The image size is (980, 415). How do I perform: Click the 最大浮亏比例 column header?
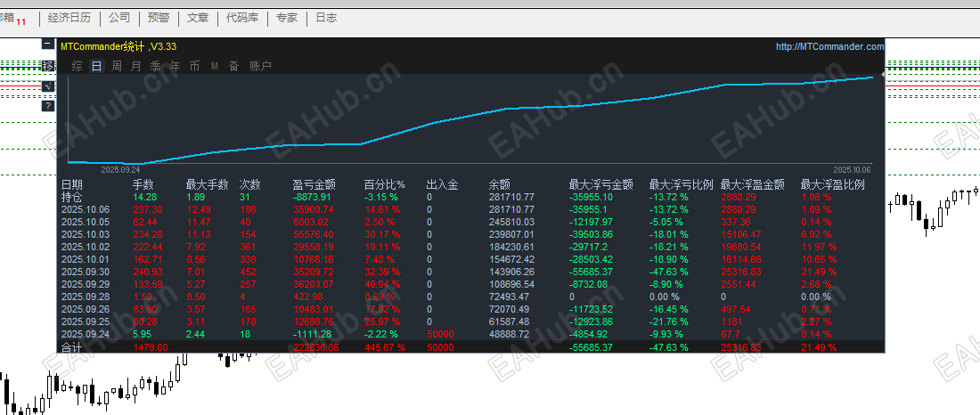coord(682,185)
